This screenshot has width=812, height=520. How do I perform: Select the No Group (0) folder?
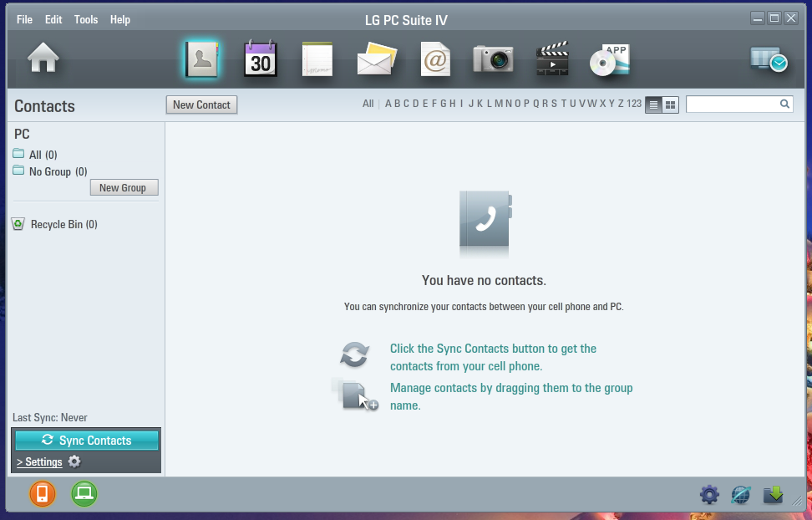[x=50, y=171]
